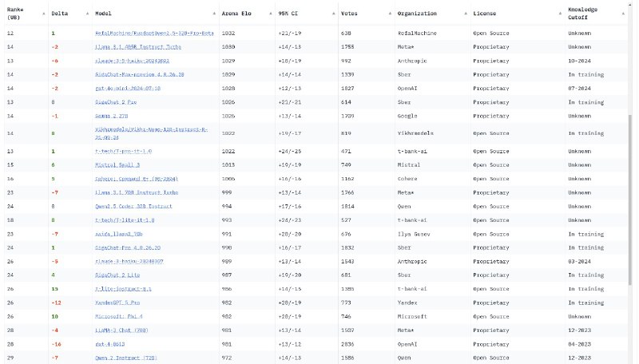
Task: Follow the Microsoft: Phi 4 link
Action: click(x=118, y=316)
